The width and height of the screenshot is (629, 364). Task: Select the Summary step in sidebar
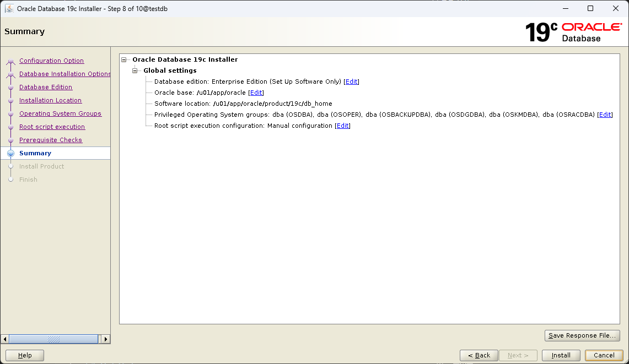coord(35,153)
